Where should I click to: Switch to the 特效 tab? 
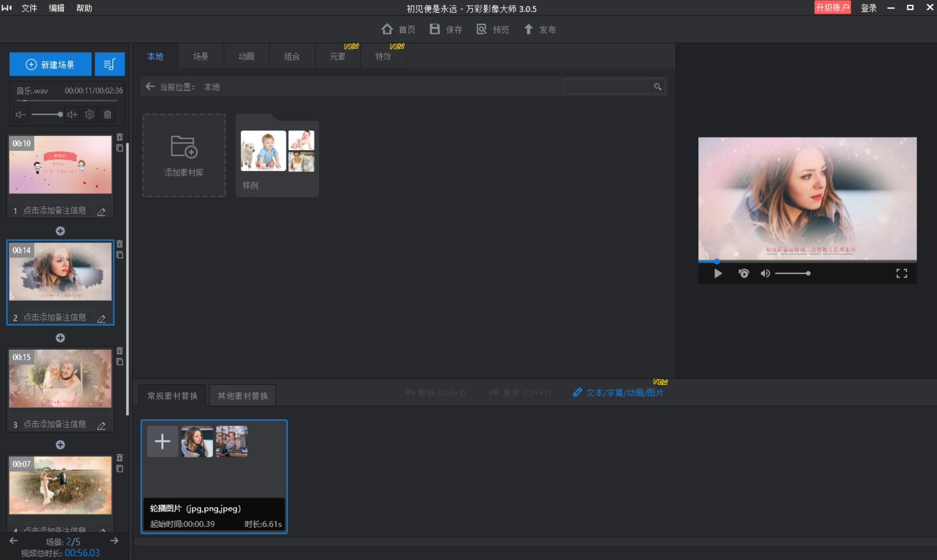[383, 56]
